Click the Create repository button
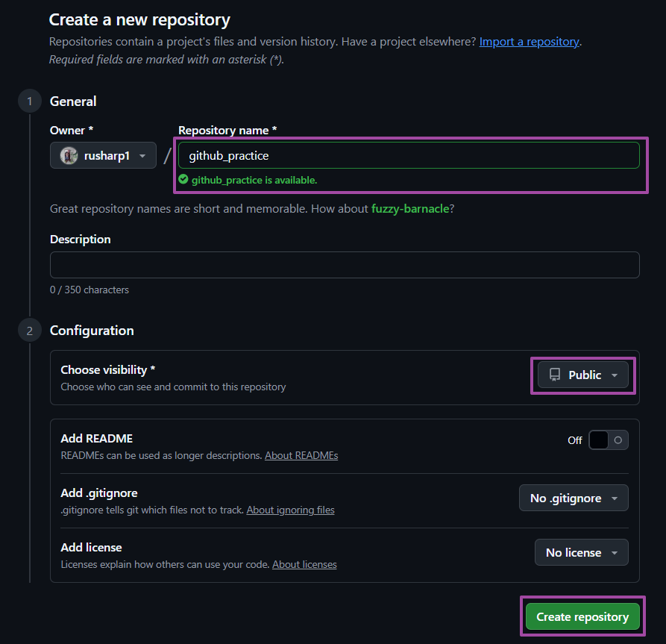This screenshot has width=666, height=644. coord(582,616)
